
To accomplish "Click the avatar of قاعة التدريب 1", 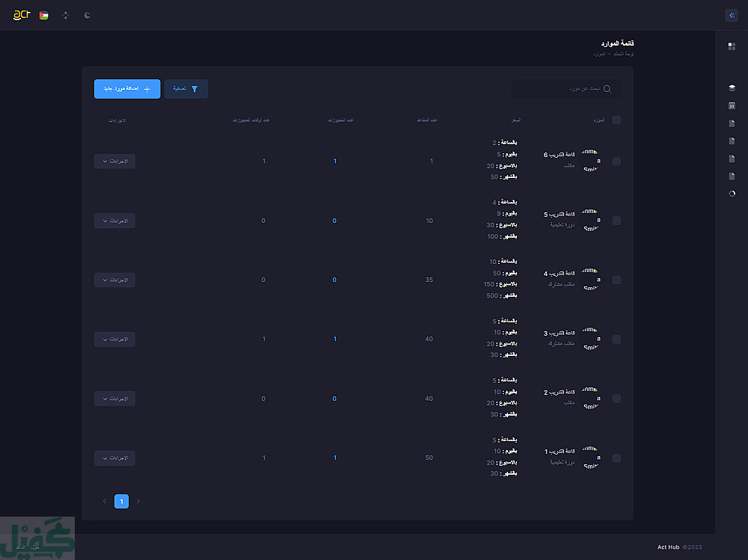I will (x=590, y=458).
